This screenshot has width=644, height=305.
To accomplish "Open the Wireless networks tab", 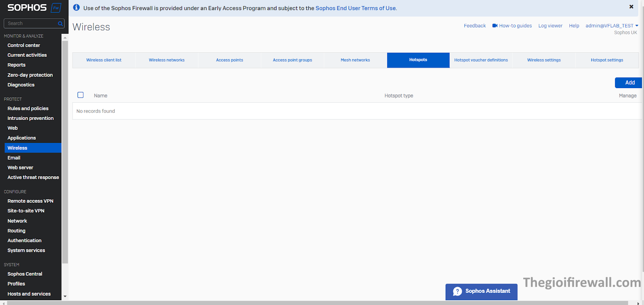I will tap(167, 60).
